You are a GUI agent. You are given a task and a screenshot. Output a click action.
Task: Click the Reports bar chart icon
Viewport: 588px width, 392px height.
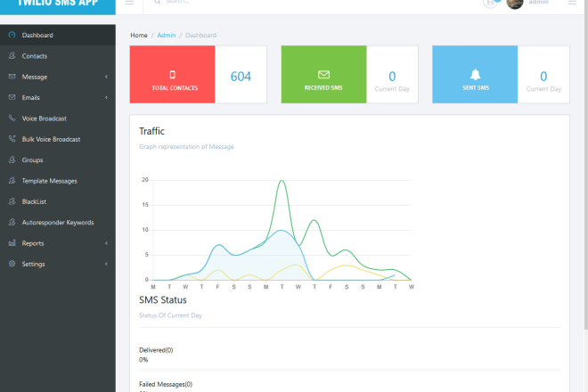[12, 243]
